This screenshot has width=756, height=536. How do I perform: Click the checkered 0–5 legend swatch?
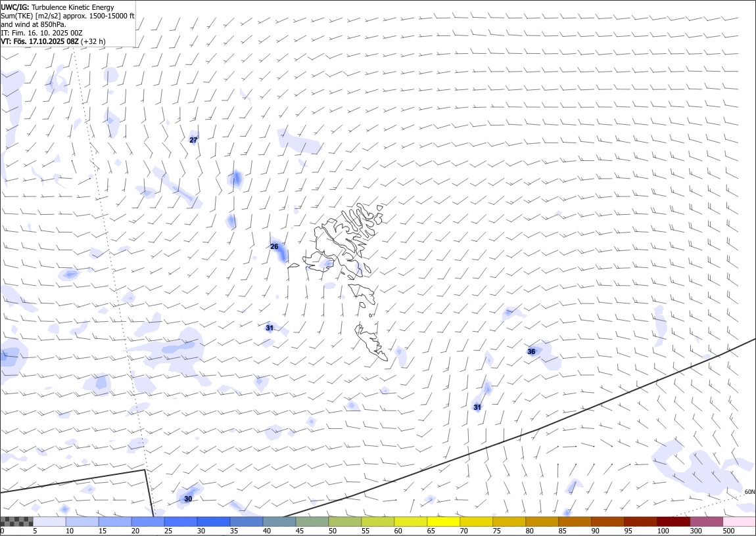point(17,522)
